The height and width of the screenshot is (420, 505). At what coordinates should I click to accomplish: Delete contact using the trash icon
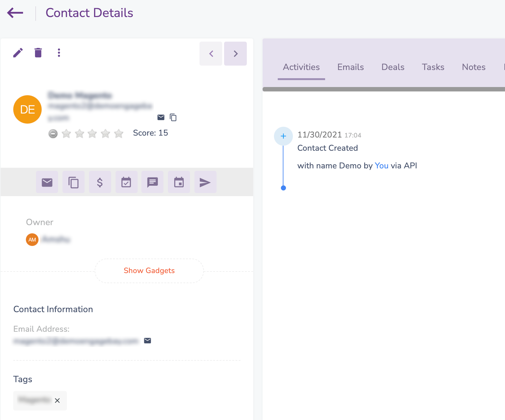38,53
